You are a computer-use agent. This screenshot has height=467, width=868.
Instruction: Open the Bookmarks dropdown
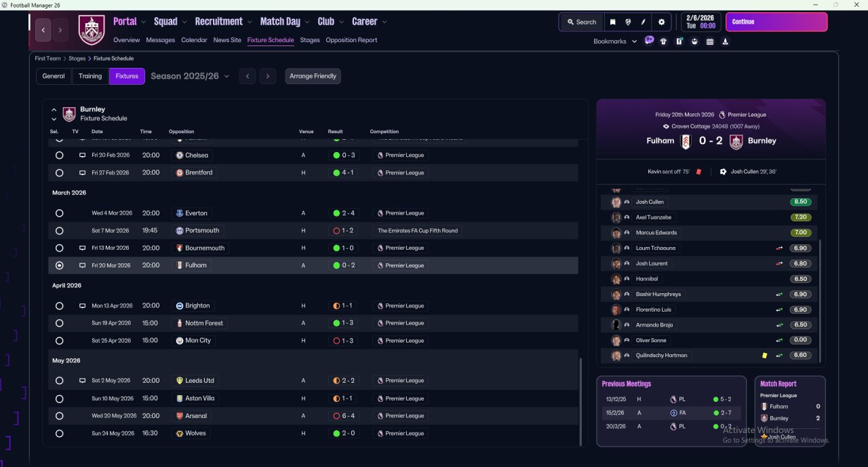tap(615, 41)
